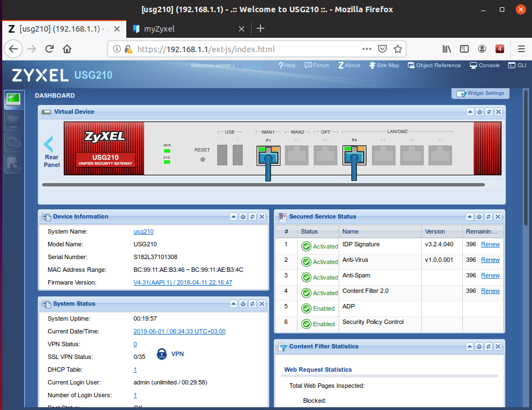Open Content Filter Statistics settings gear
532x410 pixels.
coord(479,347)
